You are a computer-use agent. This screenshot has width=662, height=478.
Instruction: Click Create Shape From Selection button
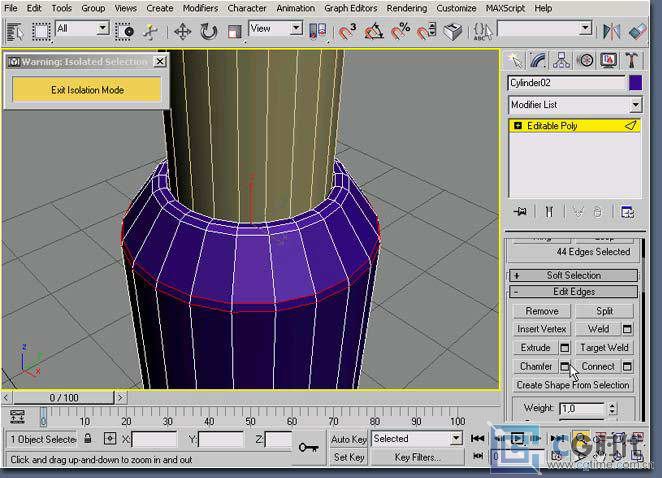coord(573,385)
